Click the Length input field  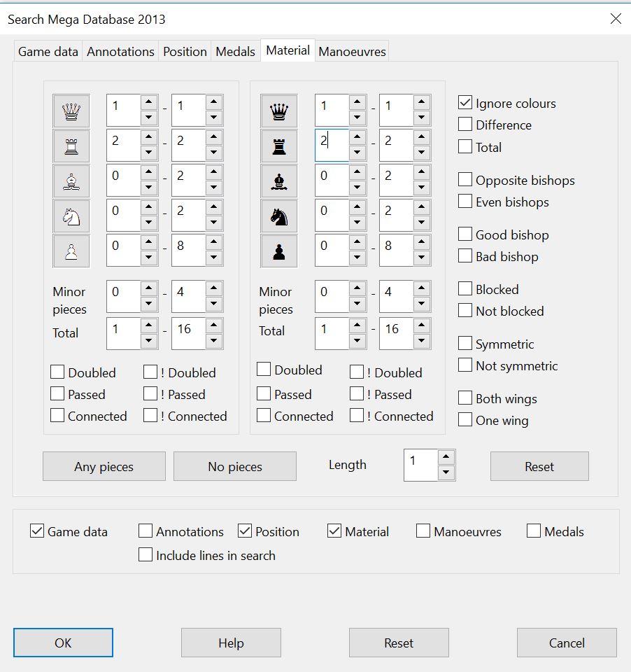420,465
